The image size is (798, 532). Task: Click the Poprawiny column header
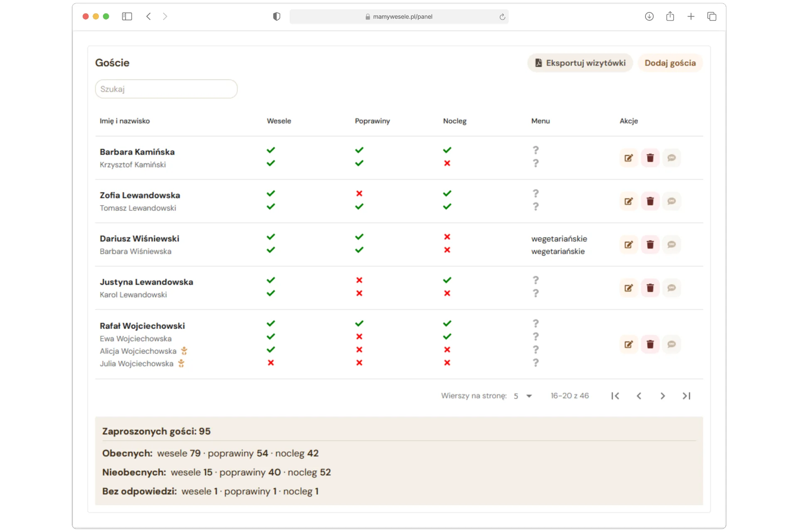tap(372, 121)
